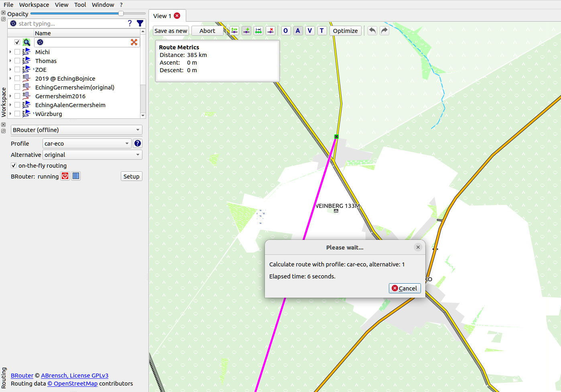Screen dimensions: 561x392
Task: Expand the Michi tree item
Action: [10, 52]
